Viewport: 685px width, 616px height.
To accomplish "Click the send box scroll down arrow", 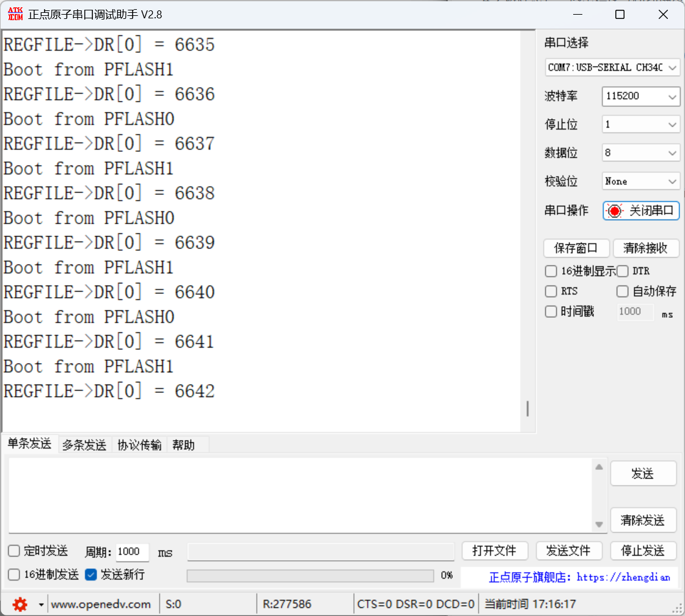I will pyautogui.click(x=599, y=524).
